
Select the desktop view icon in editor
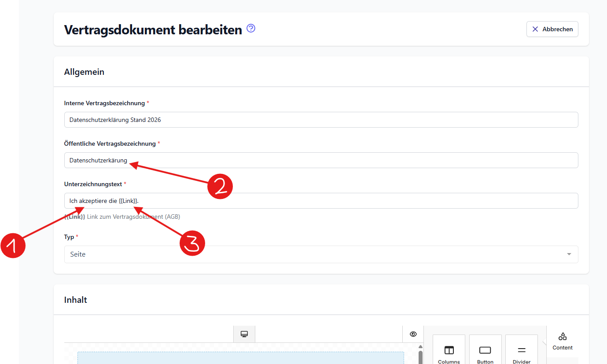[244, 334]
